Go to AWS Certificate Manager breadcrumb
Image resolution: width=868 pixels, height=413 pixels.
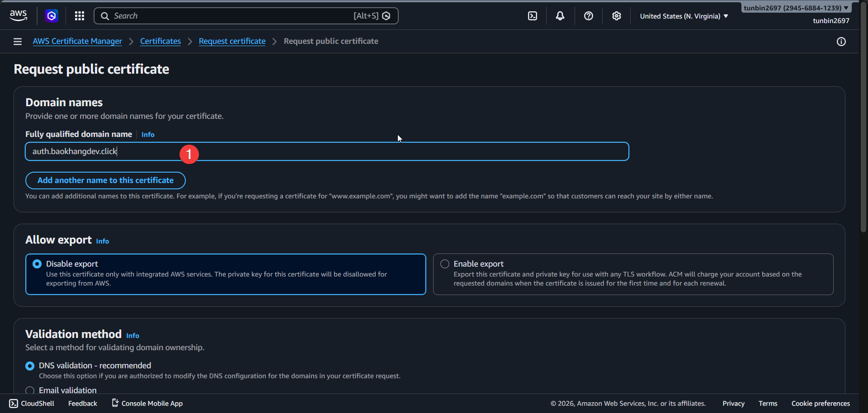point(77,41)
